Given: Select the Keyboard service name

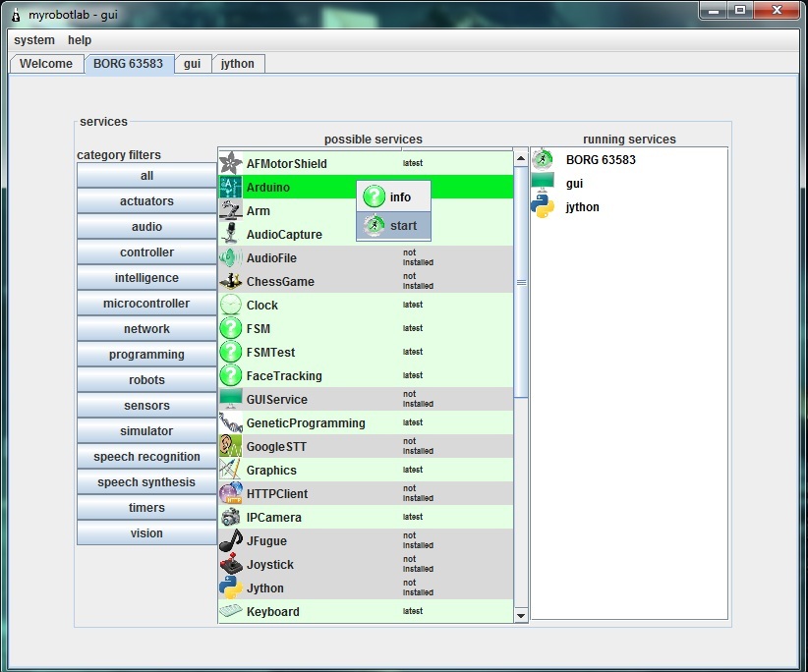Looking at the screenshot, I should point(272,612).
